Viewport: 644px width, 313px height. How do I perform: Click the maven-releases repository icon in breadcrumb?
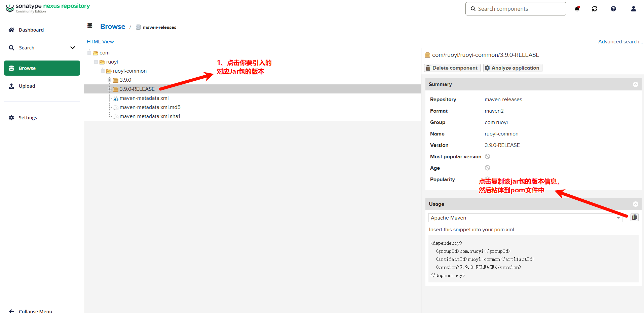pos(138,27)
